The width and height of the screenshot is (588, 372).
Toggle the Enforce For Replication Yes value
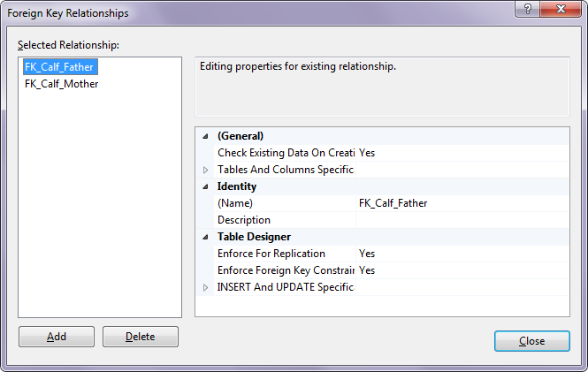462,254
